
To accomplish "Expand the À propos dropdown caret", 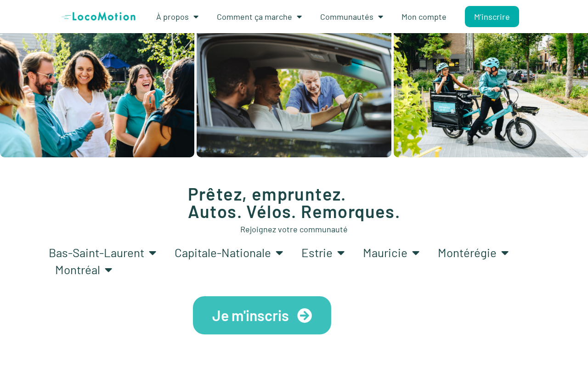I will (x=196, y=17).
